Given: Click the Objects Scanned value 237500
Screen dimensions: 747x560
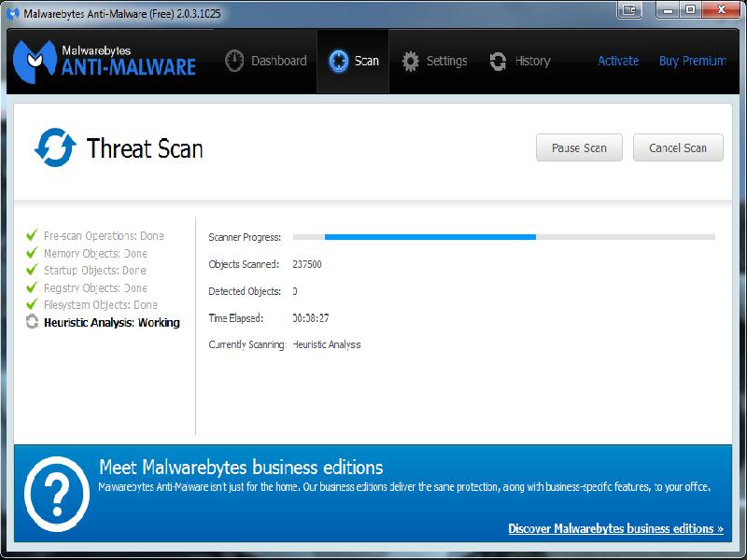Looking at the screenshot, I should click(307, 264).
